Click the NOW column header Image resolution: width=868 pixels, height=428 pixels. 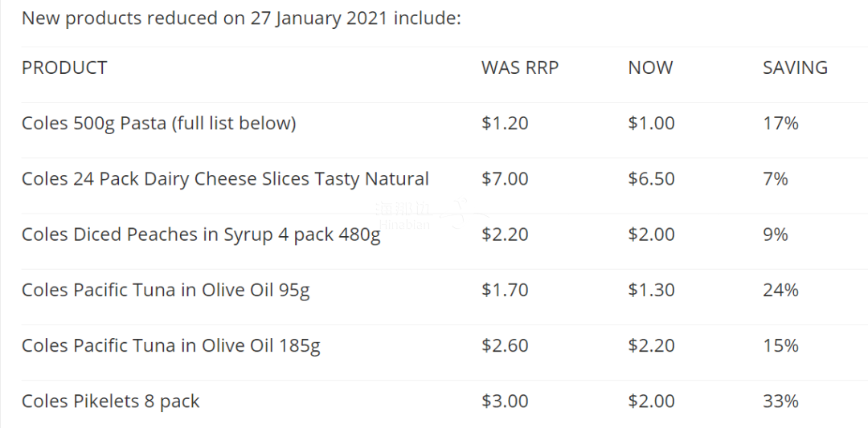[650, 67]
